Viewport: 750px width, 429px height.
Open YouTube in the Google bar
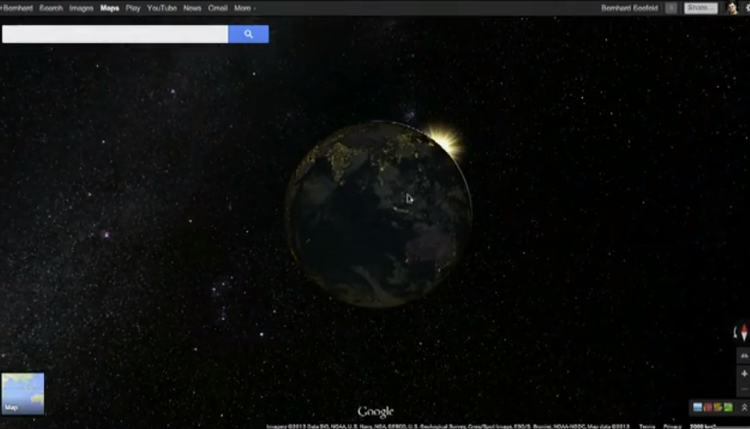pyautogui.click(x=162, y=8)
